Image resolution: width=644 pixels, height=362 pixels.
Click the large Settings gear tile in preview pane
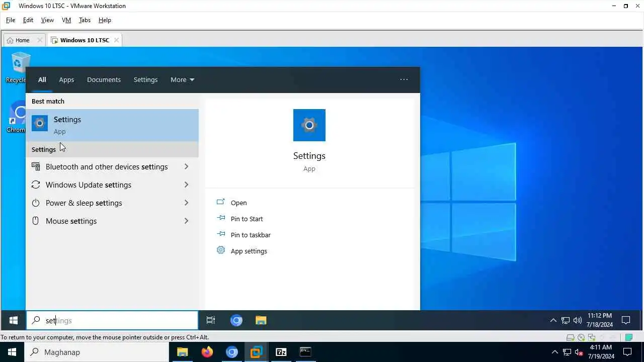[309, 125]
